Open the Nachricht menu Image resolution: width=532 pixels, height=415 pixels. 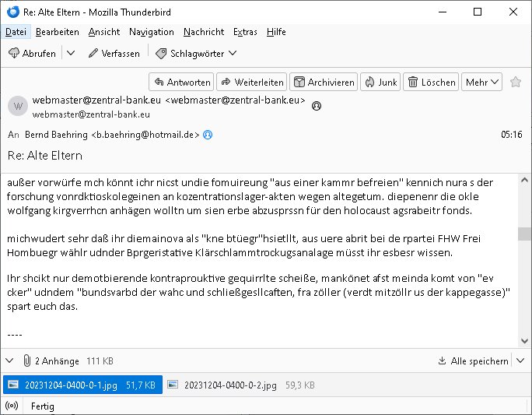204,32
